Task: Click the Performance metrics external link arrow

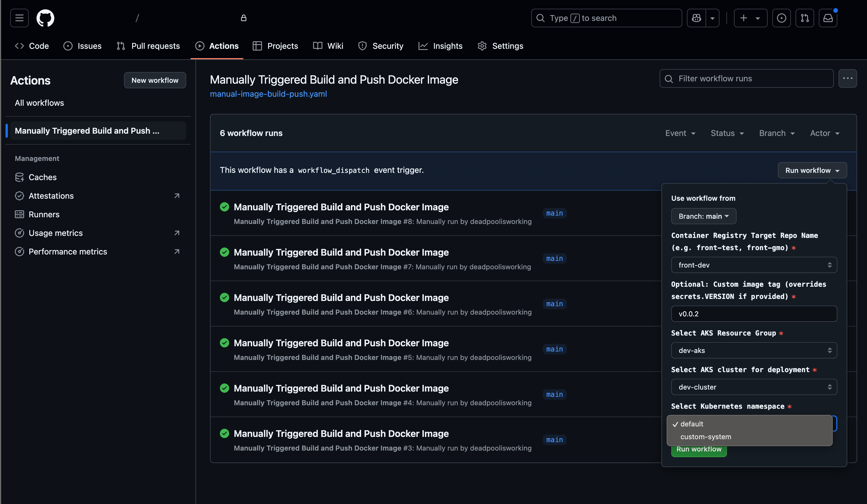Action: [177, 252]
